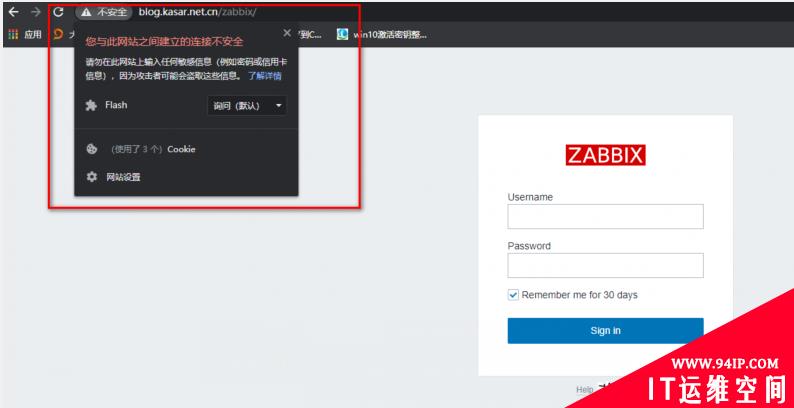
Task: Click the Sign in button
Action: pos(605,331)
